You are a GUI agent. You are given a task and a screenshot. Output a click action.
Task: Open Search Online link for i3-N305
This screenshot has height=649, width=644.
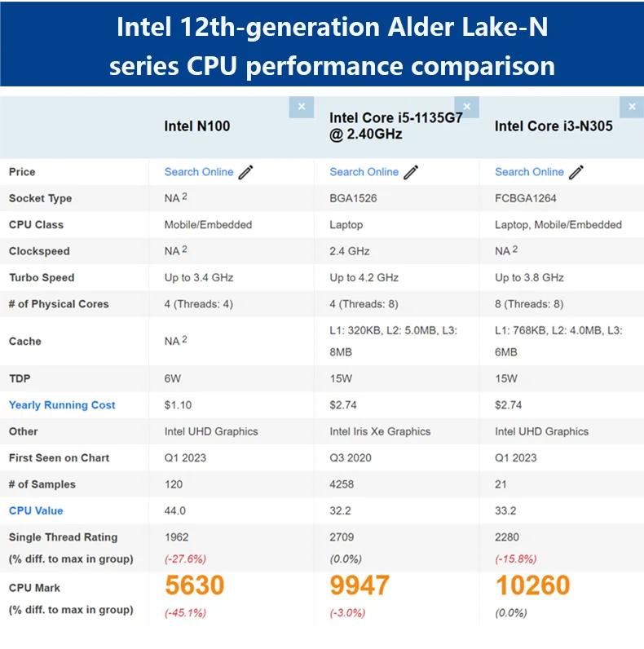(x=529, y=172)
